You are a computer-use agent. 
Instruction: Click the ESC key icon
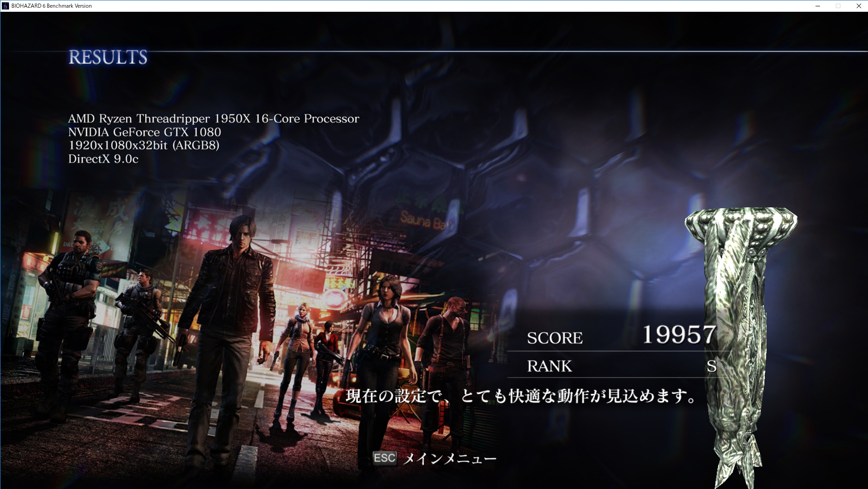tap(384, 458)
